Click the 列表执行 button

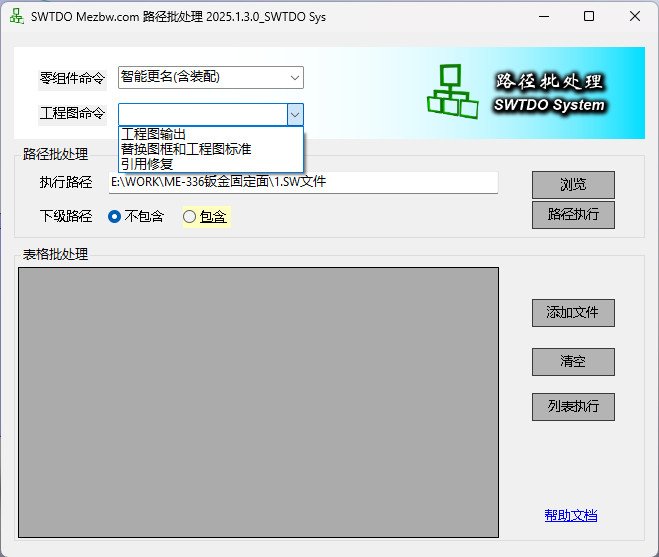click(572, 407)
